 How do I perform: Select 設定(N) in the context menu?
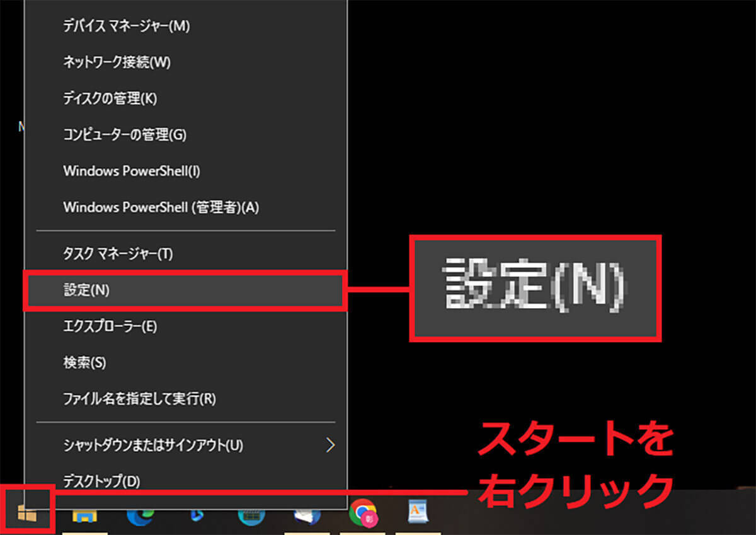[x=87, y=290]
